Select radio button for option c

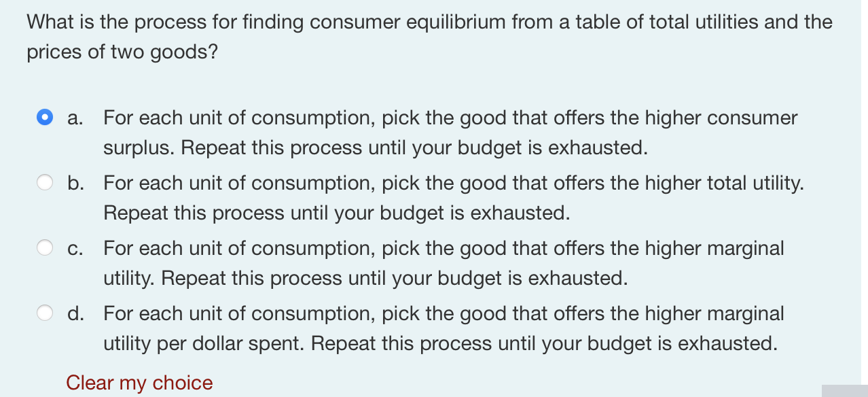[44, 247]
